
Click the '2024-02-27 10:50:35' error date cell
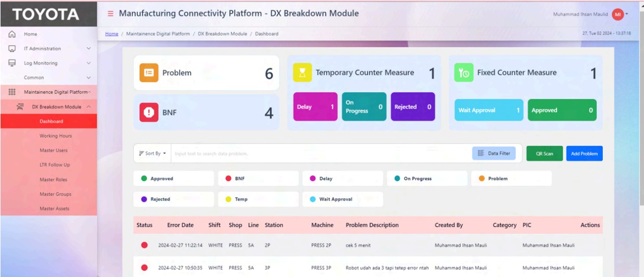(181, 268)
